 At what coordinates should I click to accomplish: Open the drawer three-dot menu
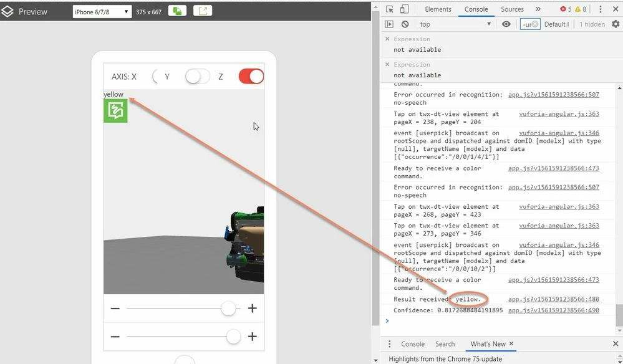coord(389,344)
